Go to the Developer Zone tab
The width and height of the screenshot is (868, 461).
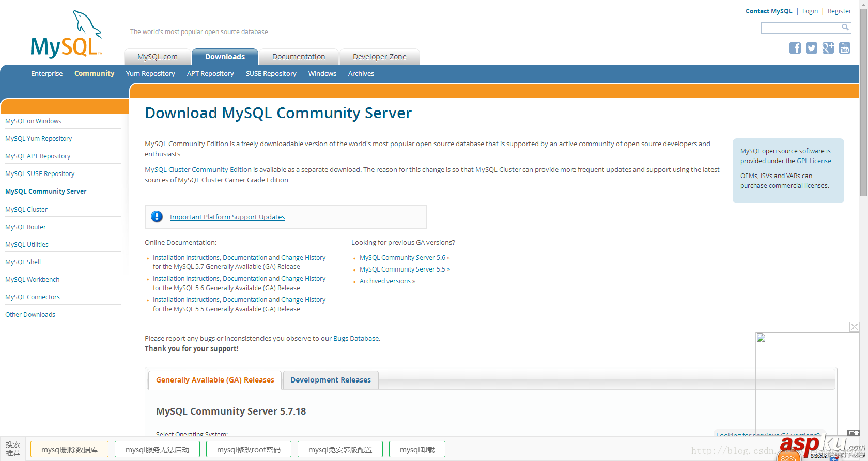pyautogui.click(x=380, y=57)
